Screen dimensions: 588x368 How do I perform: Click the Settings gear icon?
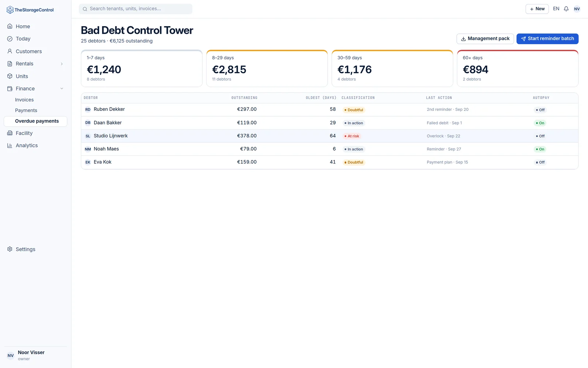[x=10, y=249]
